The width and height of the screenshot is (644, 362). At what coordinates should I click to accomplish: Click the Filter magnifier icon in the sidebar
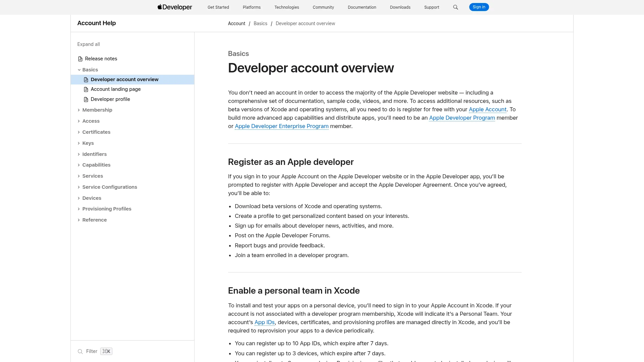pyautogui.click(x=80, y=352)
